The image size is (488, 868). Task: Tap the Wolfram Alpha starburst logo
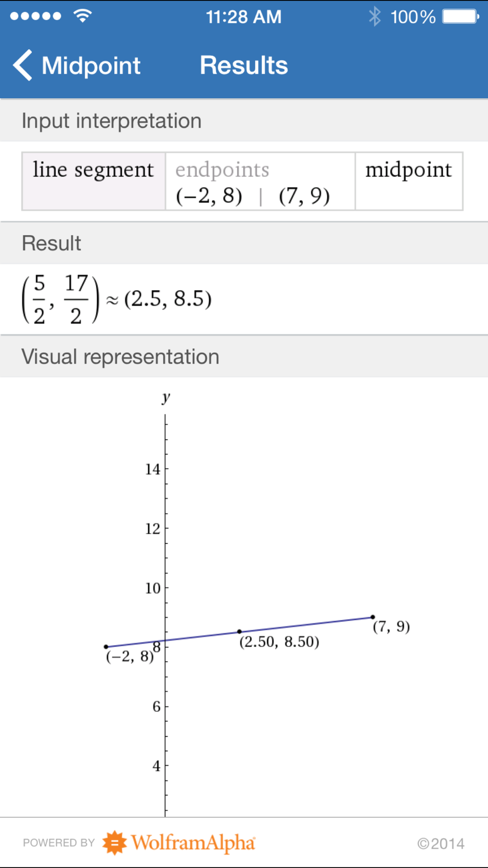click(115, 843)
